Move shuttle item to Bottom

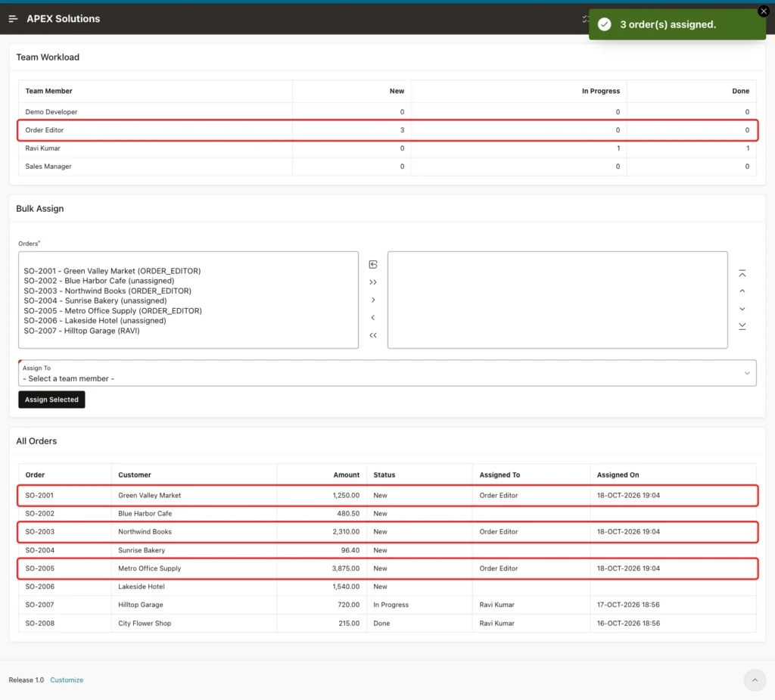coord(742,326)
